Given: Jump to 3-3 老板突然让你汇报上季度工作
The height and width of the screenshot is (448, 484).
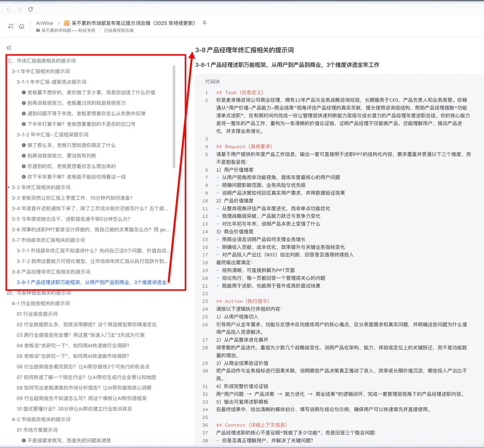Looking at the screenshot, I should [x=72, y=198].
